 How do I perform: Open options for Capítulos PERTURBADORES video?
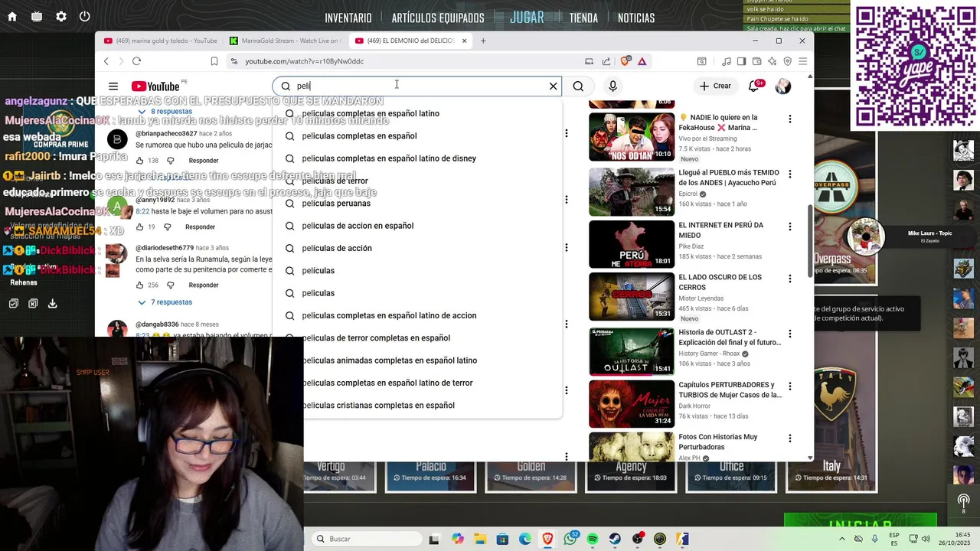[x=789, y=386]
